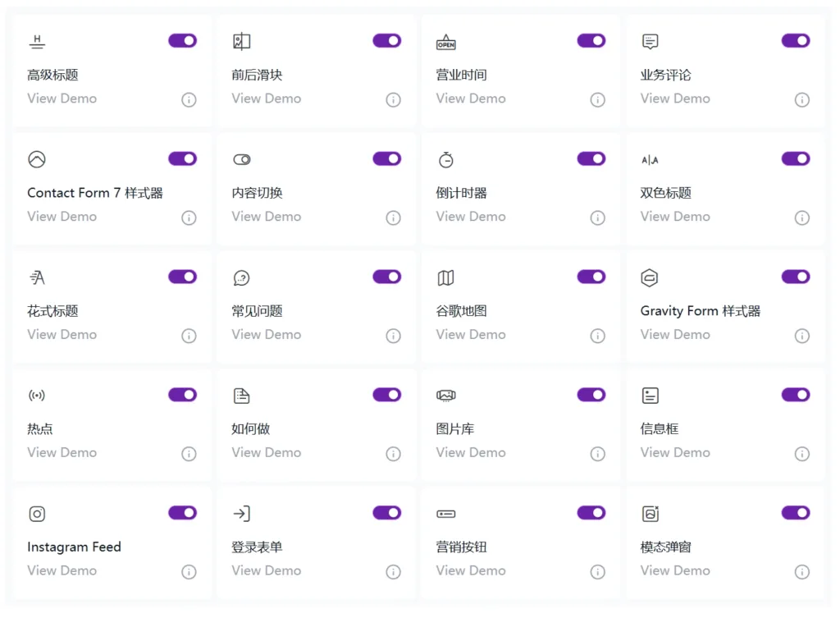The width and height of the screenshot is (840, 618).
Task: Disable the 前后滑块 widget toggle
Action: pyautogui.click(x=386, y=41)
